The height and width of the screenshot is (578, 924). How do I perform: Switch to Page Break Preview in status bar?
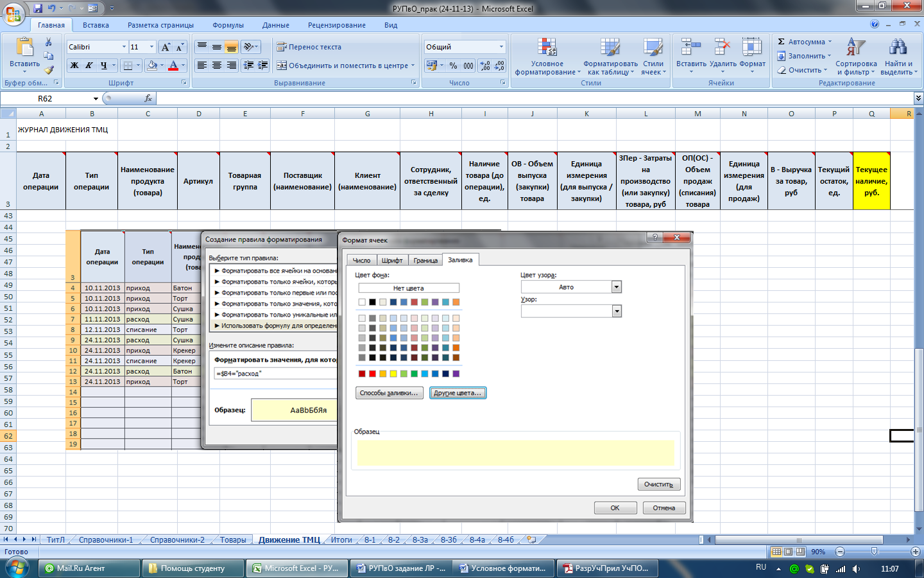[x=800, y=552]
